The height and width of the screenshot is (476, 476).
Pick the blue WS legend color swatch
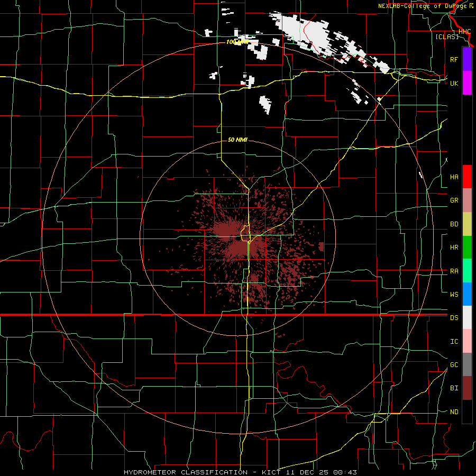pos(467,294)
